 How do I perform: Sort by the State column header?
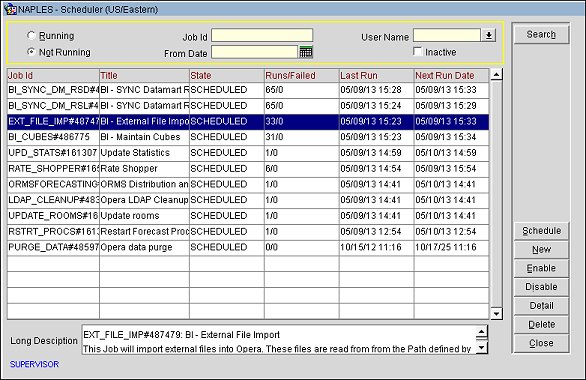click(x=227, y=75)
